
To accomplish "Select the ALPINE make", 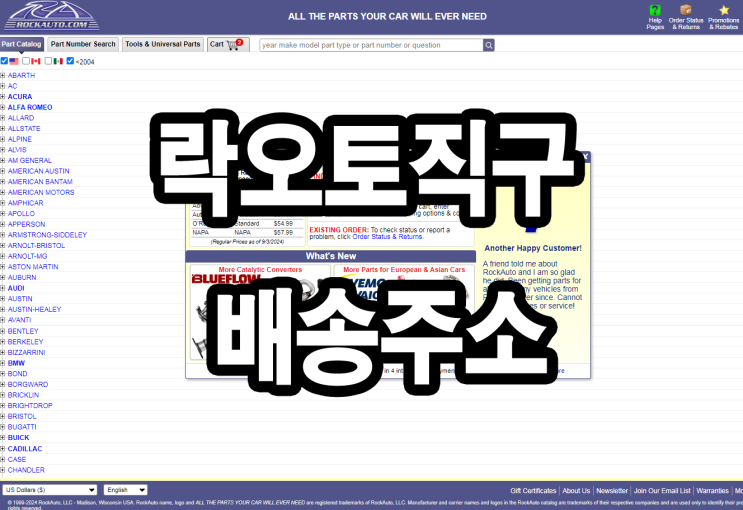I will pos(20,139).
